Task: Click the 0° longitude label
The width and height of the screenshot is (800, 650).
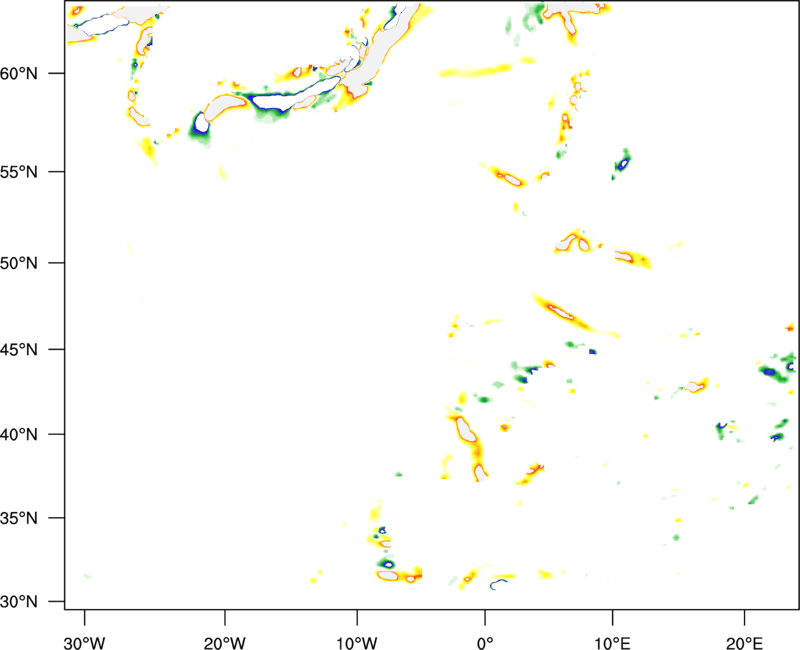Action: coord(485,643)
